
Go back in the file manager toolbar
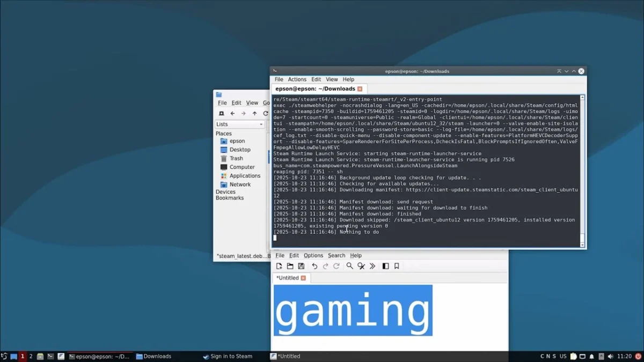232,114
